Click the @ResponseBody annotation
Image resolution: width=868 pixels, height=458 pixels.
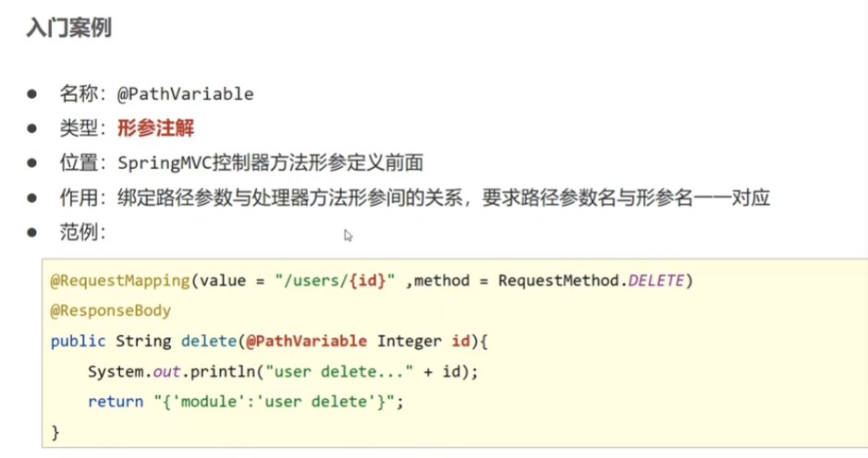(x=111, y=311)
